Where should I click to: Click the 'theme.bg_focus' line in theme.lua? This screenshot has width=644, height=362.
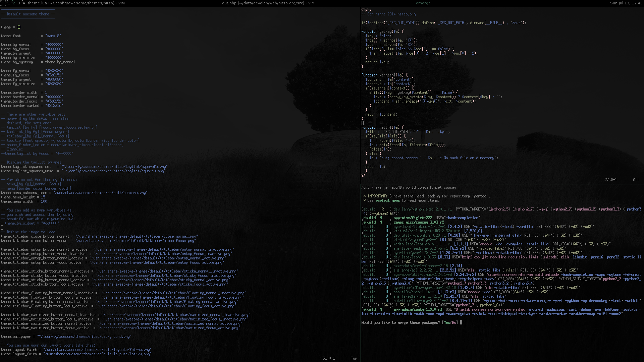tap(32, 49)
